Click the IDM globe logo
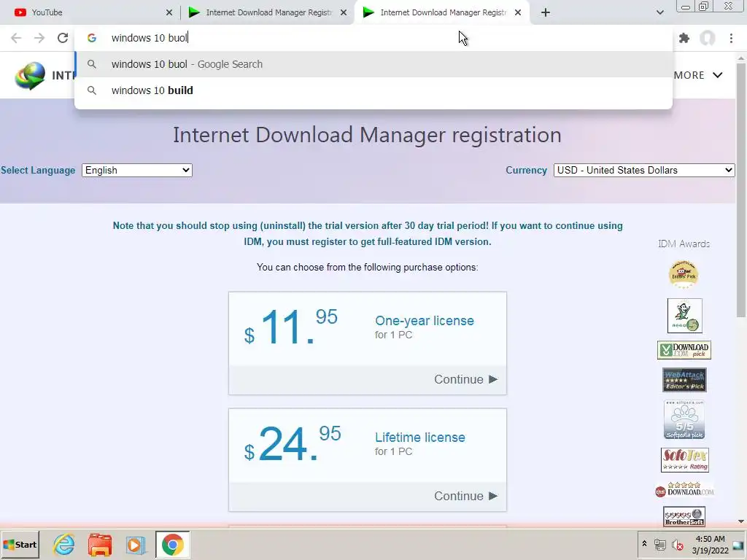747x560 pixels. click(29, 75)
